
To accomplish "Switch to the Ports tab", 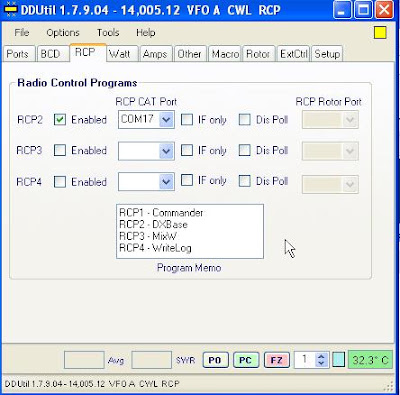I will [18, 54].
